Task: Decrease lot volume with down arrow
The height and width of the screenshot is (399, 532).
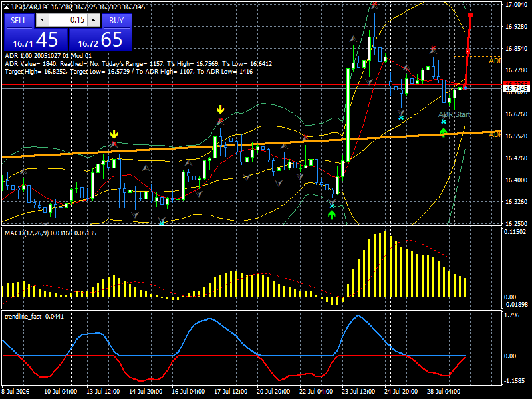Action: click(x=42, y=20)
